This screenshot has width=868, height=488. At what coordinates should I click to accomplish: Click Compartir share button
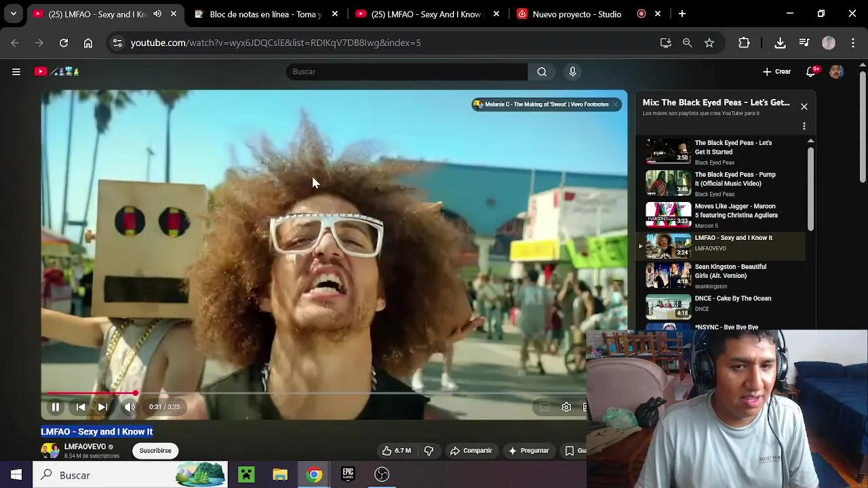471,451
